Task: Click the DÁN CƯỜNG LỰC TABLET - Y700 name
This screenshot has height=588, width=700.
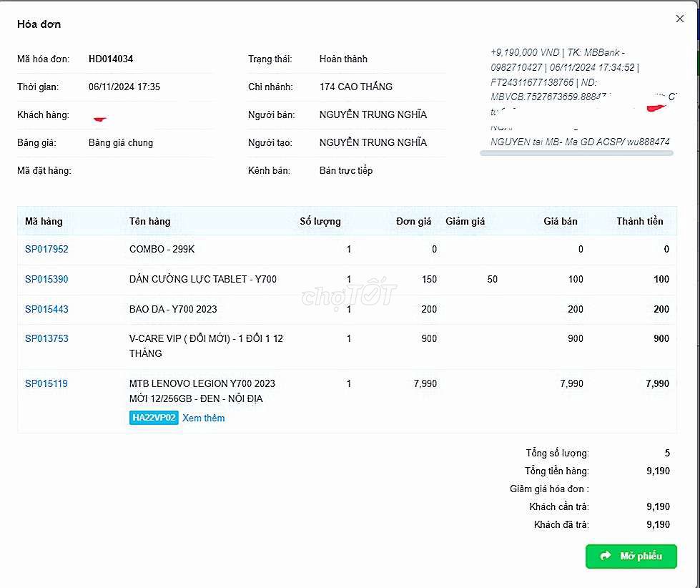Action: 202,279
